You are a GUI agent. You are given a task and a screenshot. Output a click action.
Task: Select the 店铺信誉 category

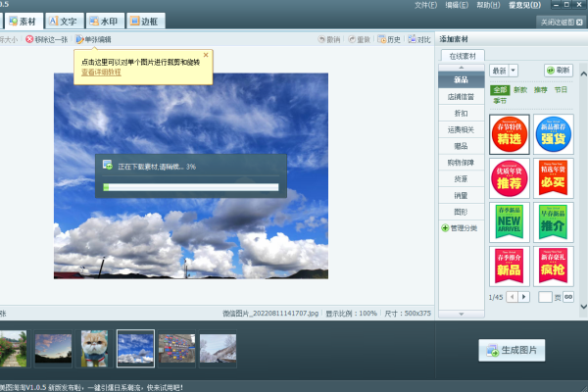[461, 97]
